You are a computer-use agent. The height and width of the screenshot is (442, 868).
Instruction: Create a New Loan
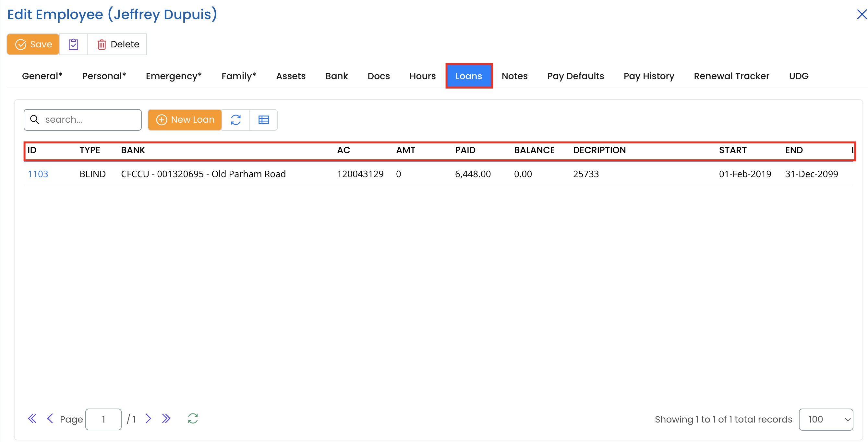pos(185,120)
